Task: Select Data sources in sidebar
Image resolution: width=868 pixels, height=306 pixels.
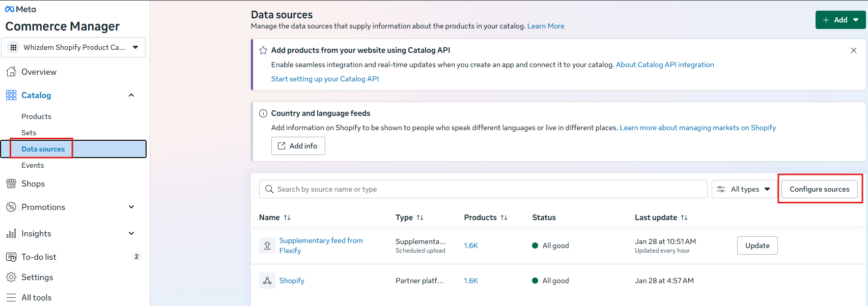Action: [x=73, y=149]
